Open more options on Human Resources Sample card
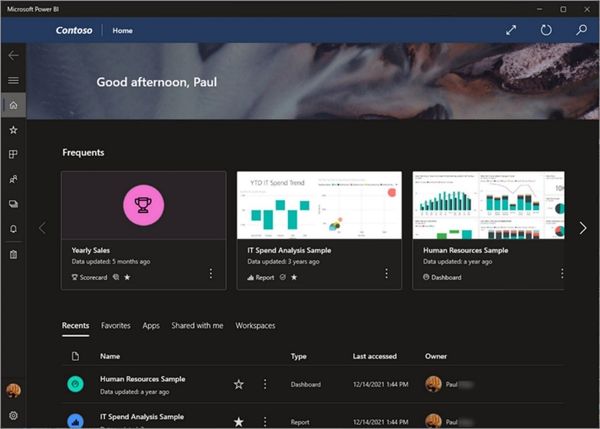The height and width of the screenshot is (429, 600). click(561, 273)
